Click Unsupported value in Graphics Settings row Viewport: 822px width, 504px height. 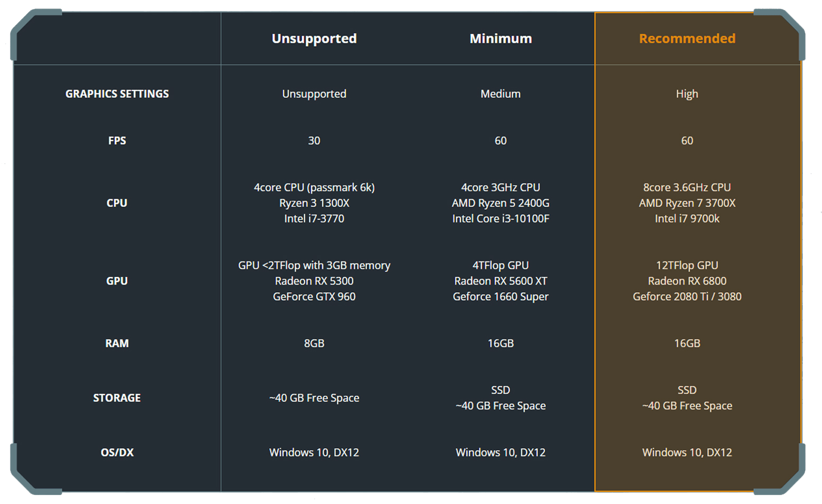(314, 94)
